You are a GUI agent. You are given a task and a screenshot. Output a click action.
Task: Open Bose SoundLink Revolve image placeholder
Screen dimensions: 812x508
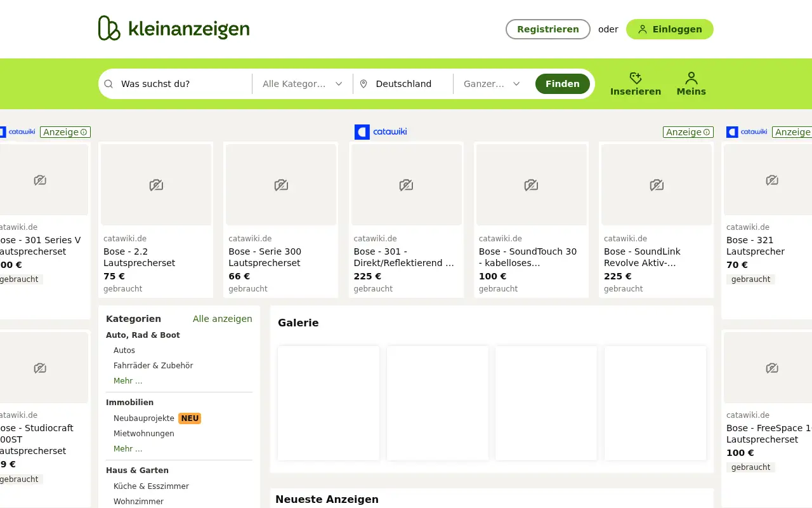click(657, 185)
